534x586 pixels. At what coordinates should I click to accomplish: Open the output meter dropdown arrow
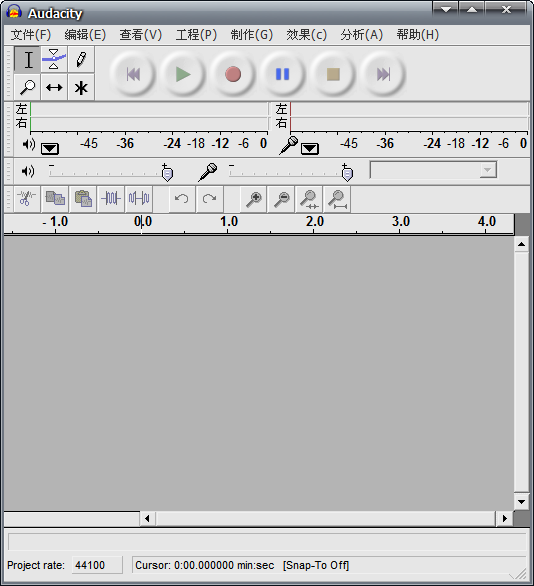point(50,149)
